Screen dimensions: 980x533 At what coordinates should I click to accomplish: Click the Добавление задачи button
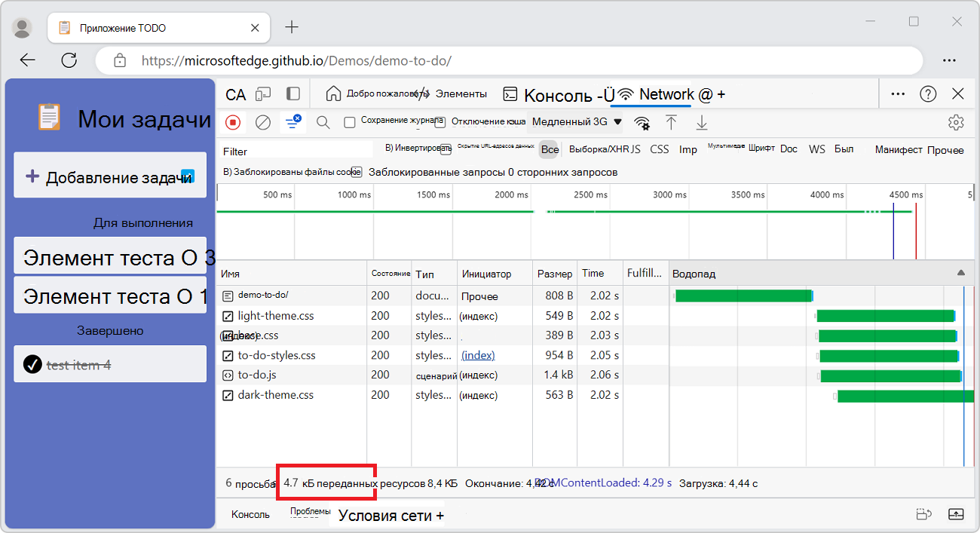tap(110, 176)
